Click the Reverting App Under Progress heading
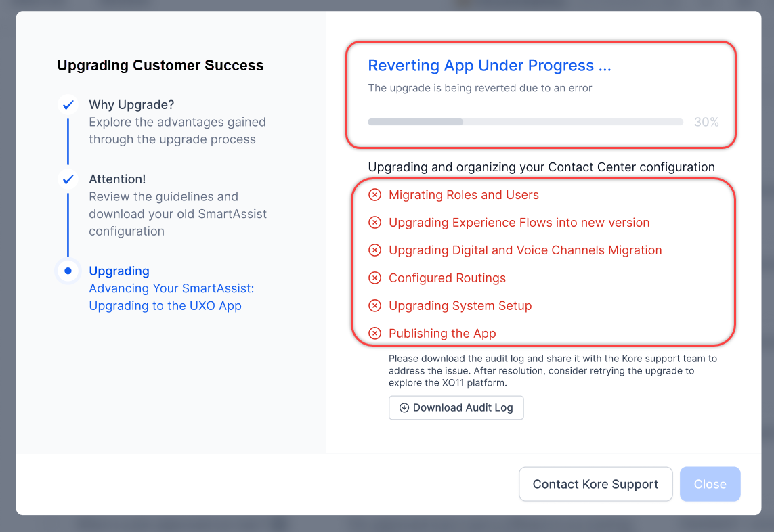 click(x=489, y=66)
